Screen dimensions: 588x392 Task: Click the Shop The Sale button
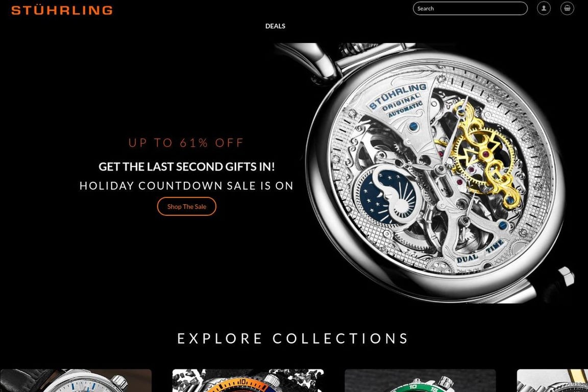pyautogui.click(x=187, y=206)
